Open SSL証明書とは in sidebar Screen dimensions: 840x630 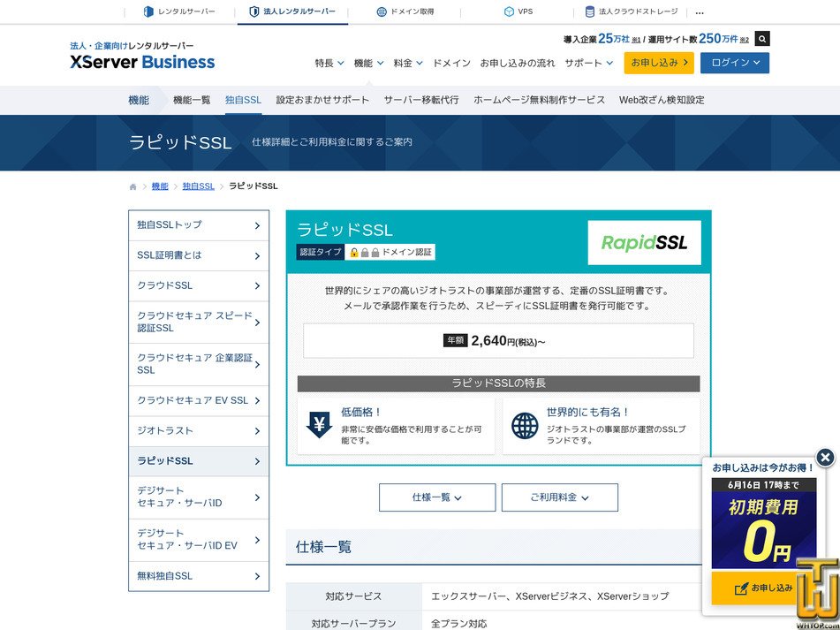tap(199, 255)
